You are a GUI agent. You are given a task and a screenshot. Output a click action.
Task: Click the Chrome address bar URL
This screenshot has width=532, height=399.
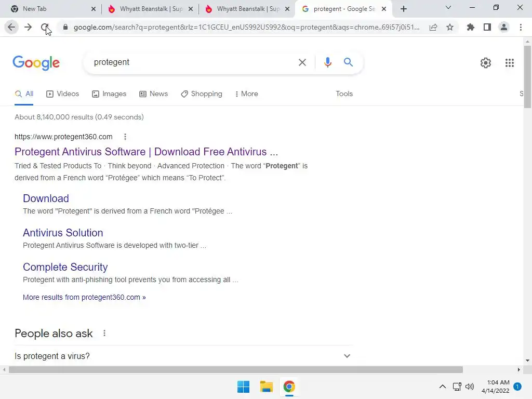(247, 27)
